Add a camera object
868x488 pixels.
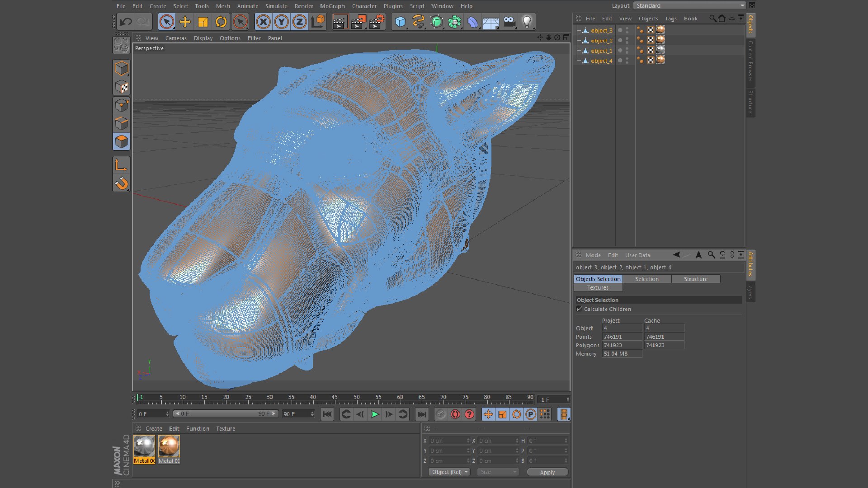pyautogui.click(x=509, y=22)
